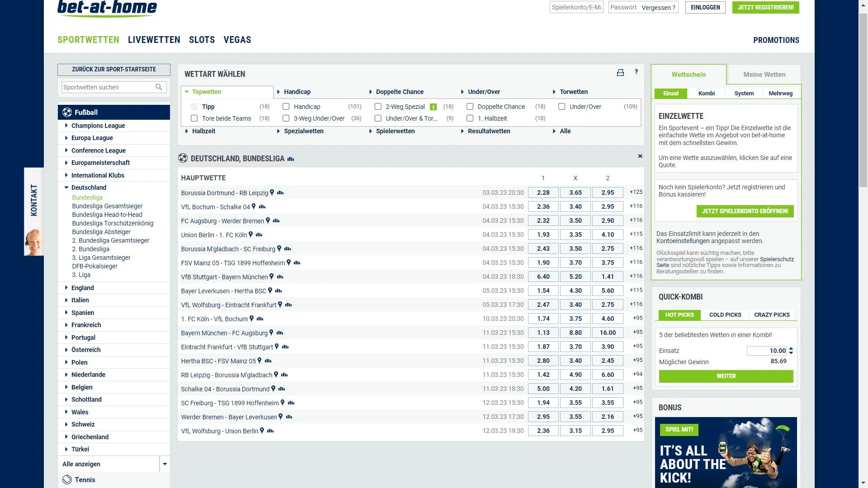868x488 pixels.
Task: Click location pin for VfL Bochum - Schalke 04
Action: point(254,206)
